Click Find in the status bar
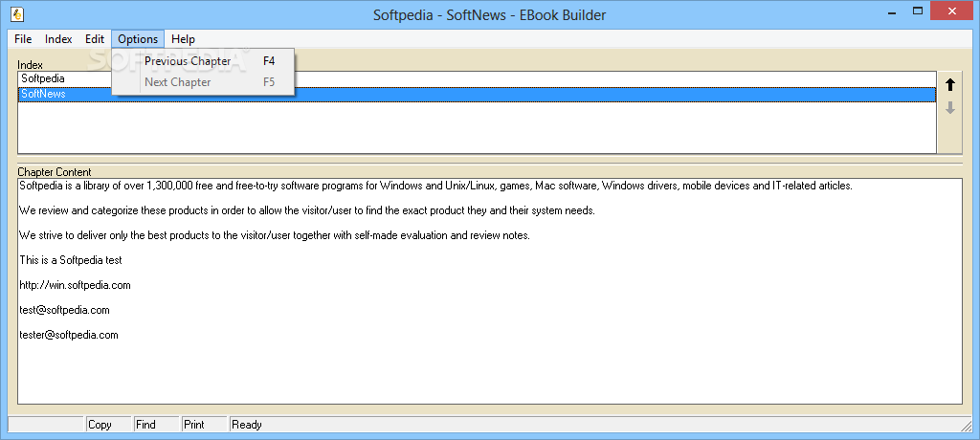Screen dimensions: 980x440 (x=157, y=425)
